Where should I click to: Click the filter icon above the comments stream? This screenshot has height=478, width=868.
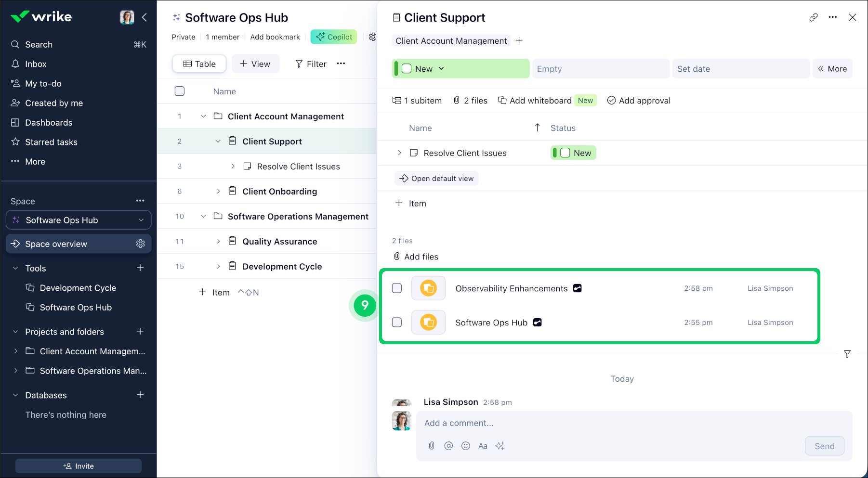pyautogui.click(x=847, y=354)
